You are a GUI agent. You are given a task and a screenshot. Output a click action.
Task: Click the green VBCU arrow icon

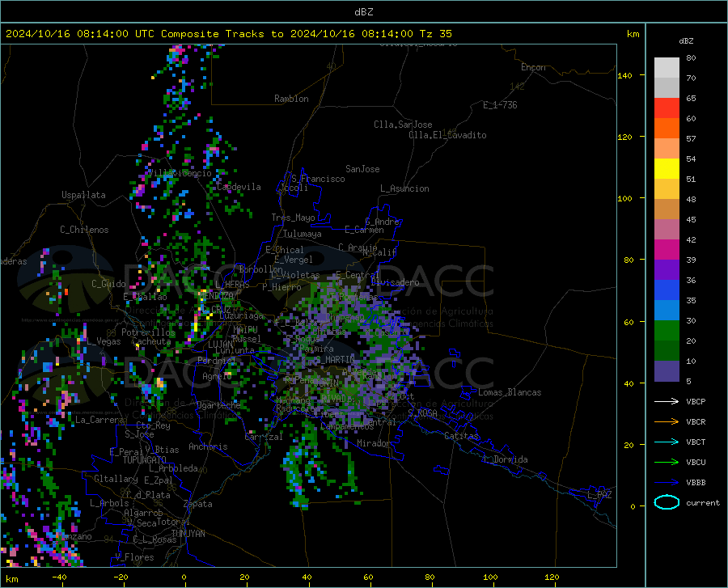pos(667,463)
